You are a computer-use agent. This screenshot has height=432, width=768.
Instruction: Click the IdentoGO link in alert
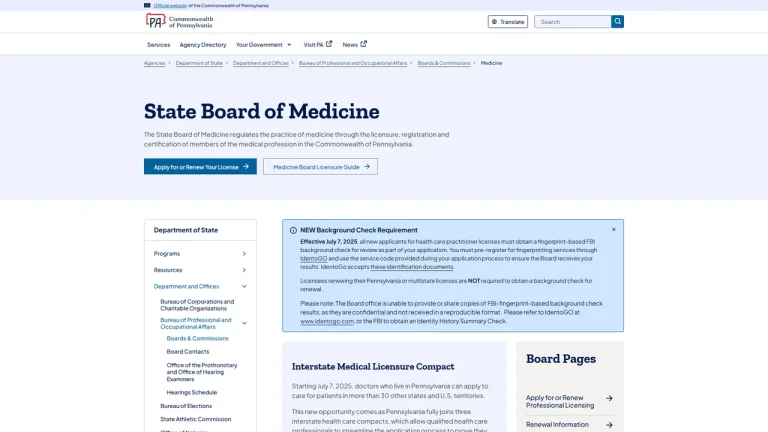(313, 259)
